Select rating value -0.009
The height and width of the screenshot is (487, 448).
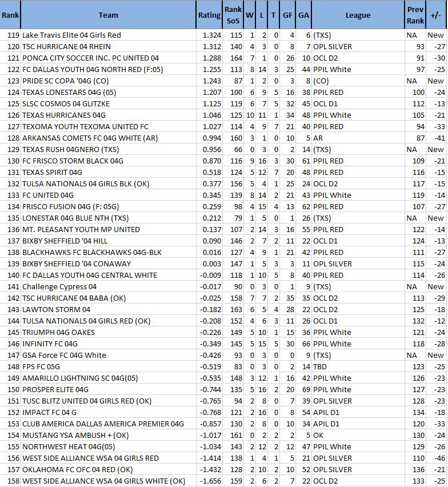click(211, 275)
